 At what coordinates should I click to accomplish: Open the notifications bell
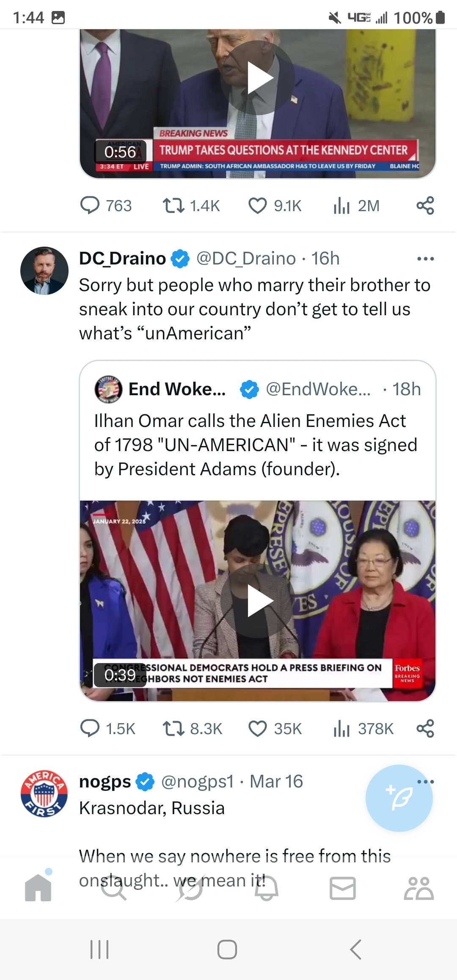[267, 888]
